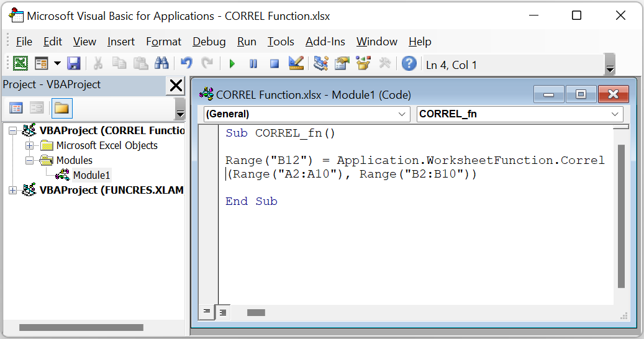Click Project pane horizontal scrollbar
The width and height of the screenshot is (644, 339).
[x=81, y=327]
